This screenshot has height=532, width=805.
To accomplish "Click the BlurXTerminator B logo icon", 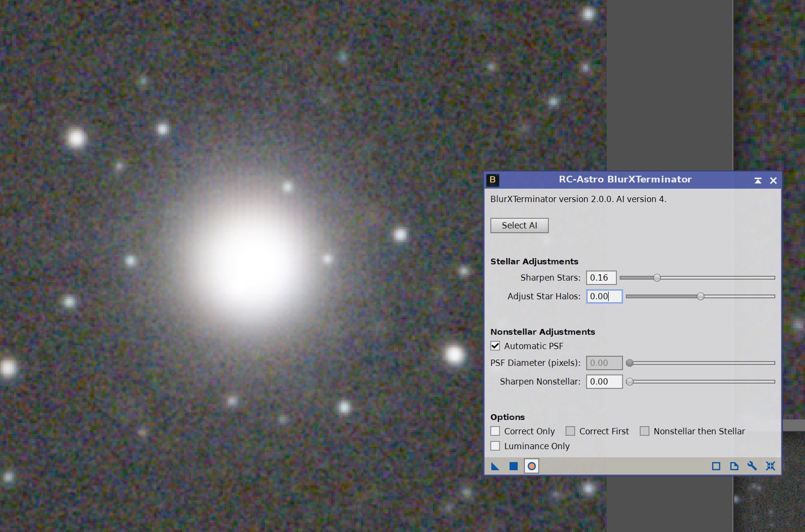I will point(492,180).
